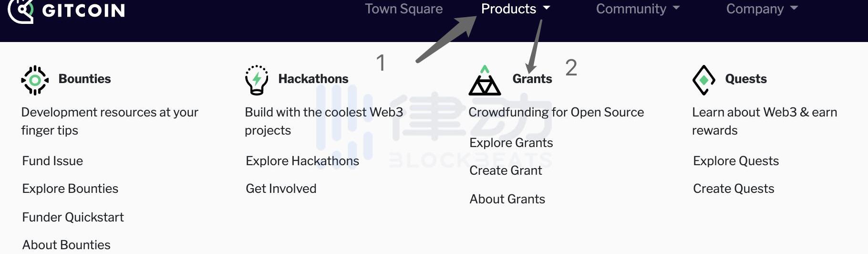The image size is (868, 254).
Task: Select the Fund Issue link
Action: 52,161
